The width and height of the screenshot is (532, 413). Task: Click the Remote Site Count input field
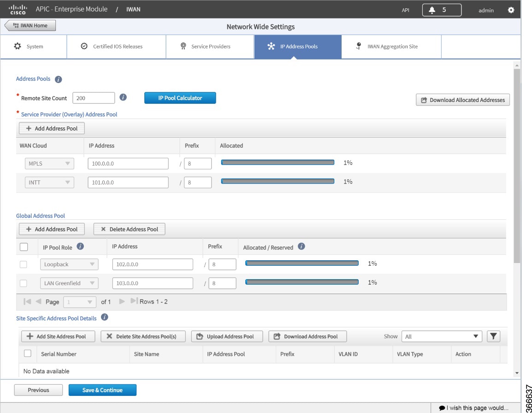click(94, 98)
